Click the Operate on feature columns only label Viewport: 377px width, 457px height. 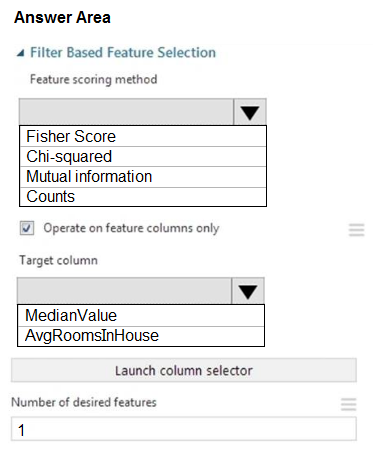[131, 229]
